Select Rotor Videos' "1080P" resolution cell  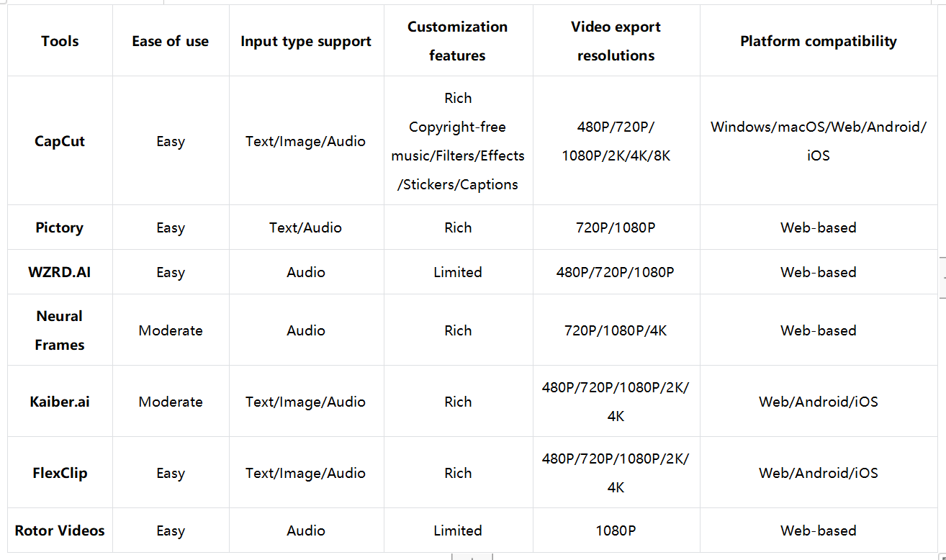tap(616, 530)
